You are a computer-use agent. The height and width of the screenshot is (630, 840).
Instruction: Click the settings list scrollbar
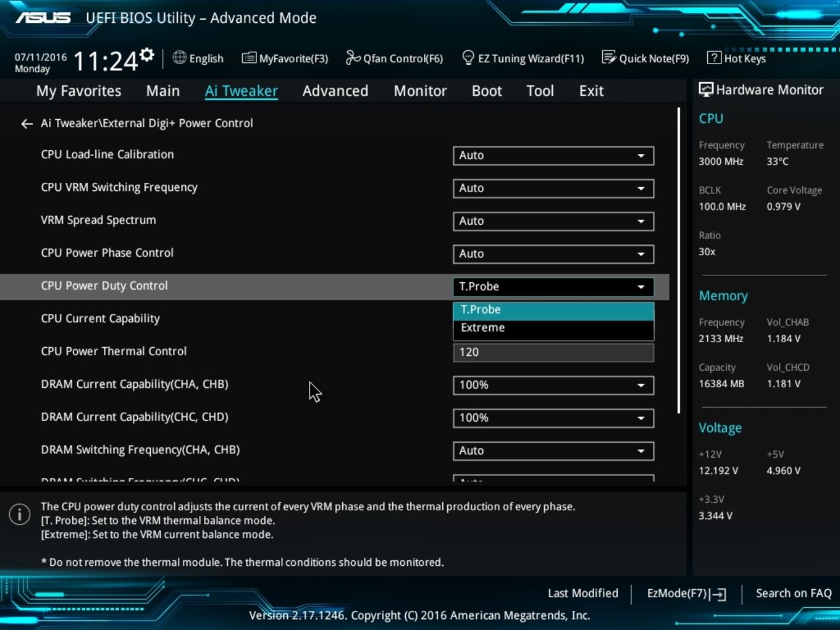[x=679, y=261]
